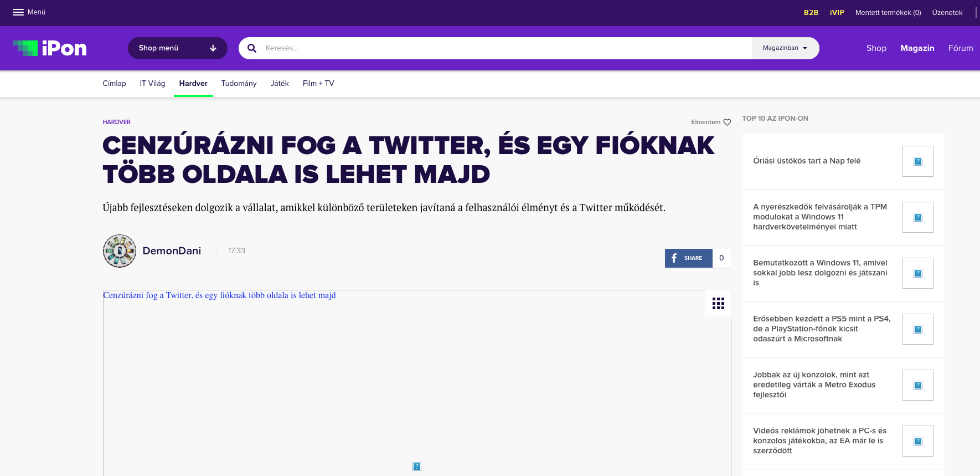The width and height of the screenshot is (980, 476).
Task: Open thumbnail for TPM modulokat article
Action: click(x=917, y=217)
